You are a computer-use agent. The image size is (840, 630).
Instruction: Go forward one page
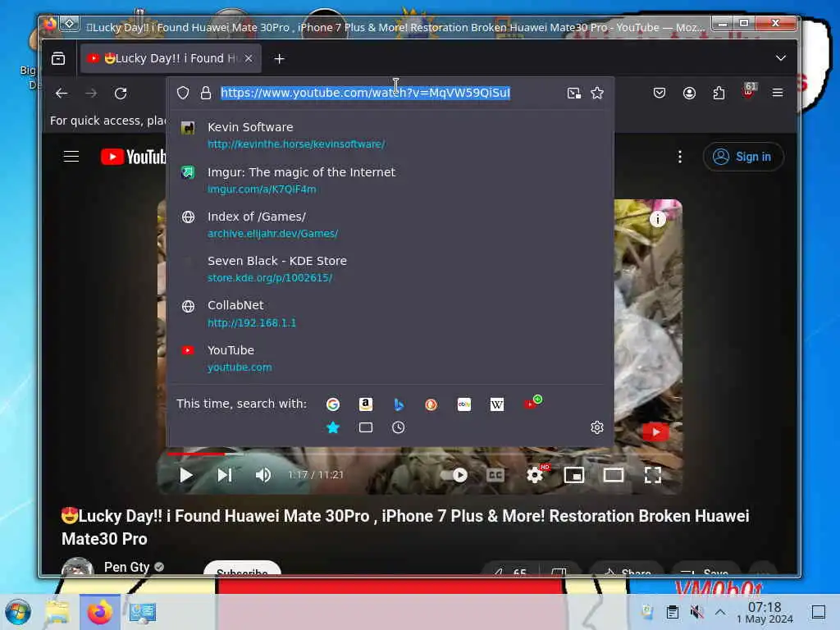tap(91, 94)
